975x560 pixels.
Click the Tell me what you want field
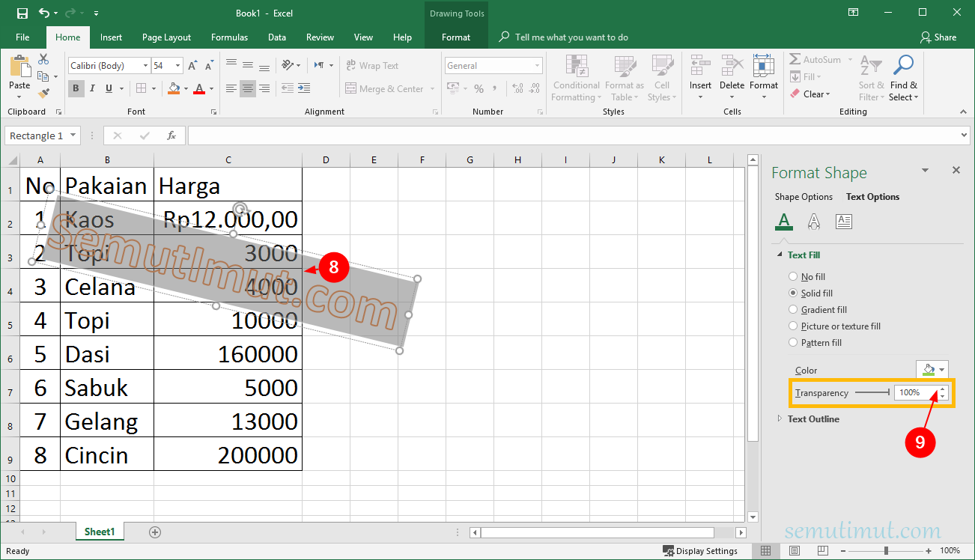571,37
